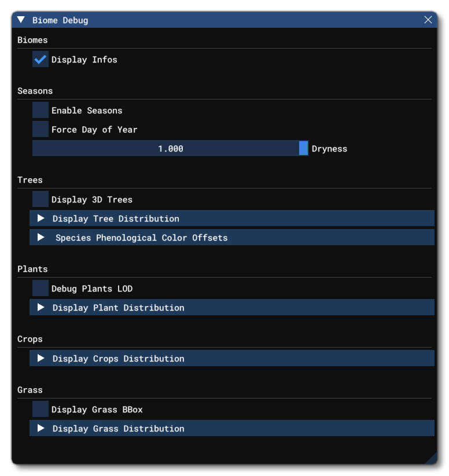Click the Dryness slider handle
This screenshot has width=449, height=476.
click(304, 149)
